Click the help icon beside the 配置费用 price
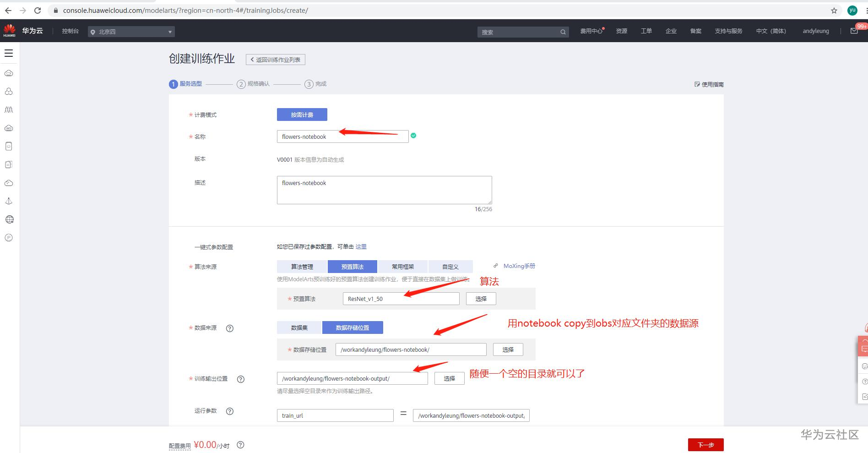Viewport: 868px width, 453px height. click(241, 445)
